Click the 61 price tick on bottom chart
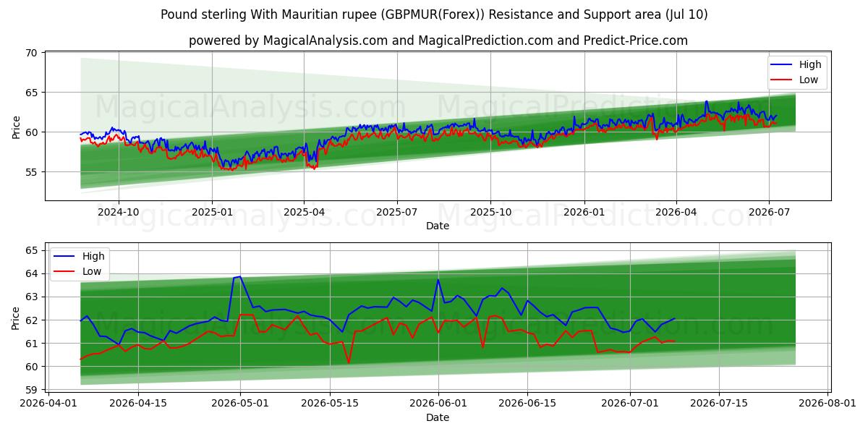This screenshot has height=434, width=868. click(32, 344)
